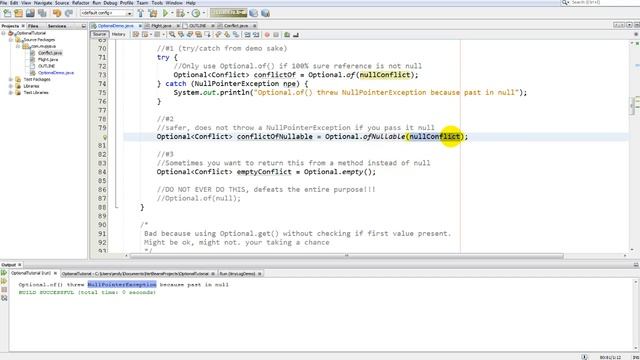
Task: Open dropdown arrow beside Debug Project
Action: point(187,13)
